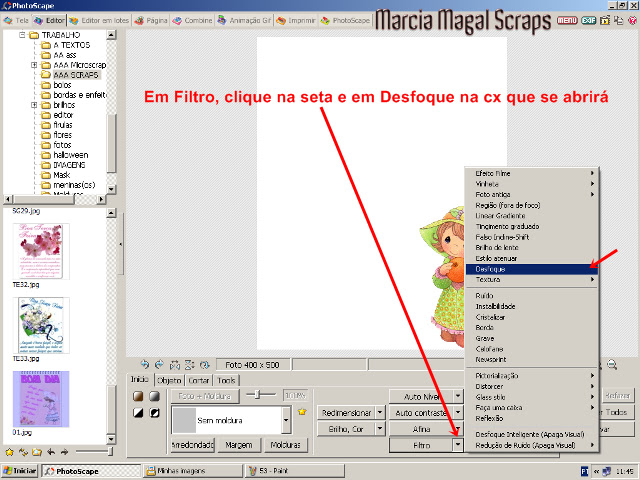Open the Página tab
The height and width of the screenshot is (480, 640).
pyautogui.click(x=151, y=20)
